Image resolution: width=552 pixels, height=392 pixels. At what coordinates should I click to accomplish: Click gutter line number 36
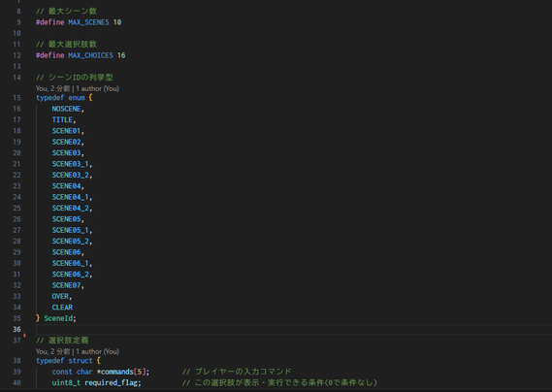click(x=16, y=329)
